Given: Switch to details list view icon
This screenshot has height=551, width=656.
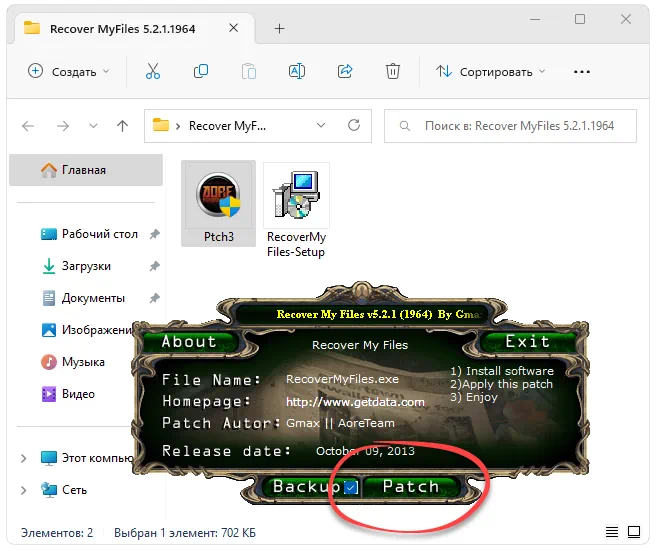Looking at the screenshot, I should [612, 532].
